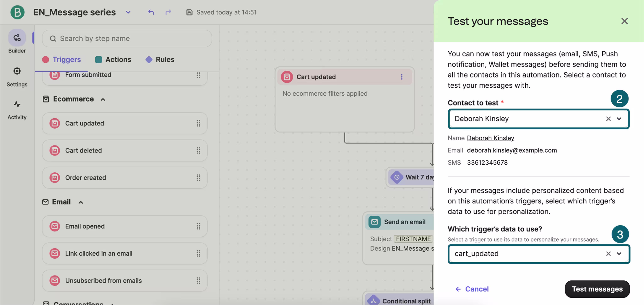Click the Order created drag handle

pyautogui.click(x=198, y=178)
